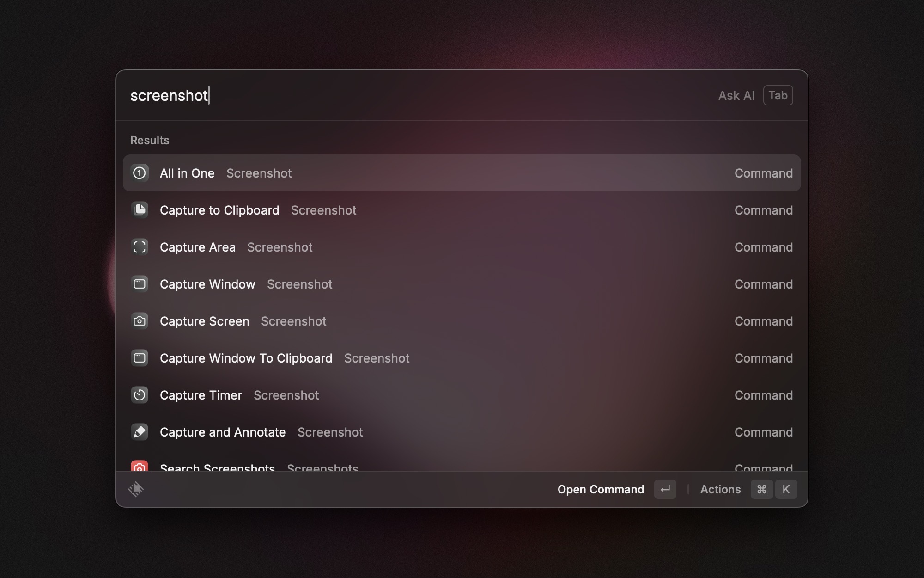Open the Actions menu
This screenshot has height=578, width=924.
click(x=720, y=489)
